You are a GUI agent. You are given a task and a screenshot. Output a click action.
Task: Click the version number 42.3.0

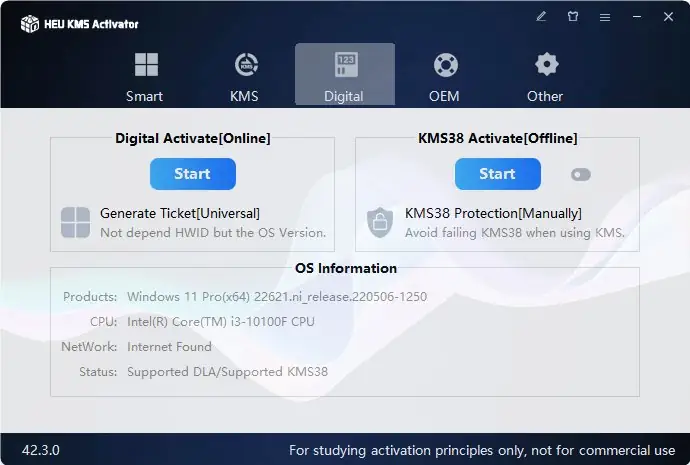pyautogui.click(x=41, y=450)
